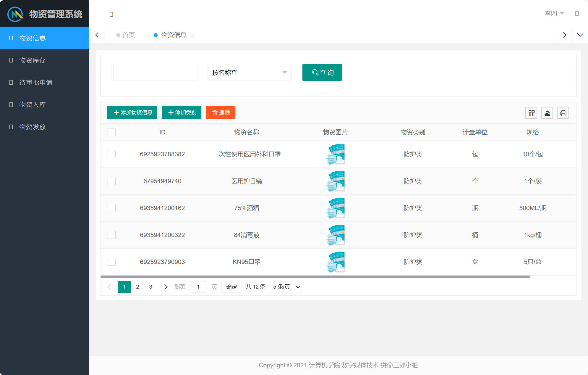Change page size via 5条/页 dropdown

pos(285,287)
